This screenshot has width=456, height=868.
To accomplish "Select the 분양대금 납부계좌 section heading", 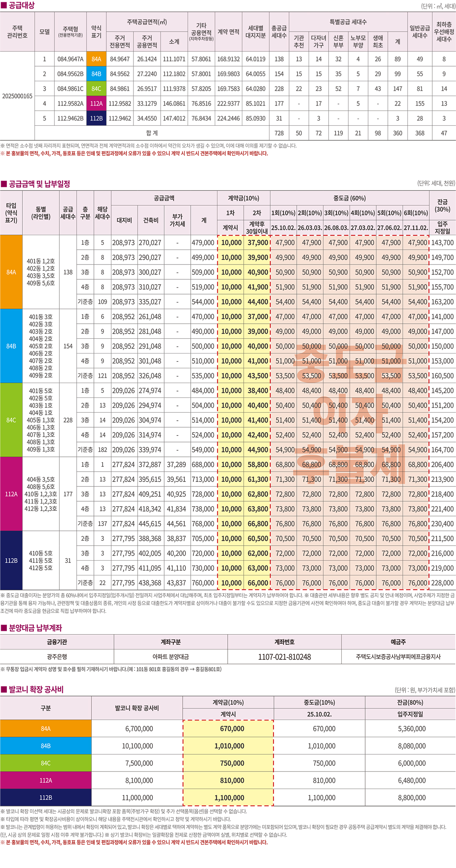I will coord(35,628).
